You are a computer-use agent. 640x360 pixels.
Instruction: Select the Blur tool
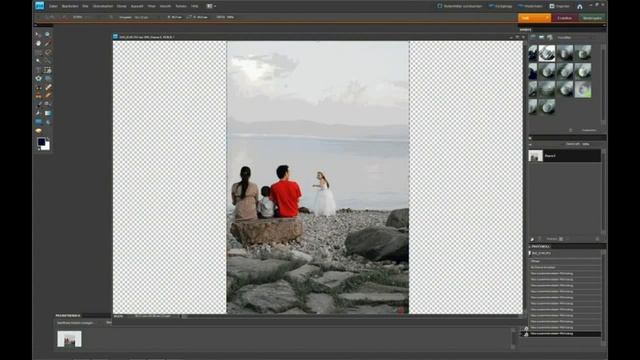point(47,122)
